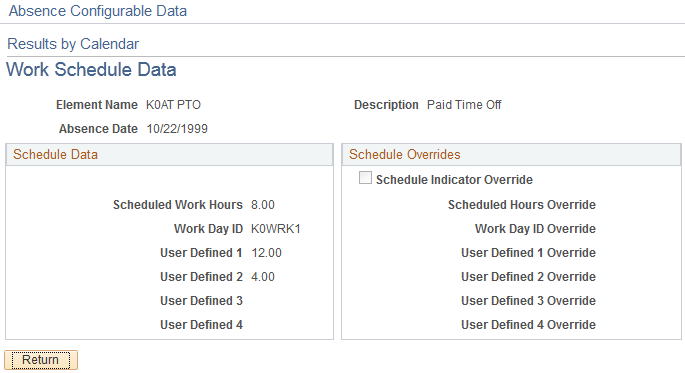Click the User Defined 3 label

tap(201, 301)
